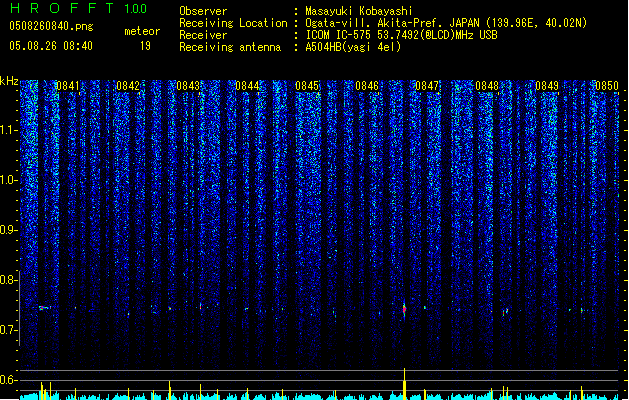Click the antenna value A504HB(yagi 4el)

[x=353, y=47]
